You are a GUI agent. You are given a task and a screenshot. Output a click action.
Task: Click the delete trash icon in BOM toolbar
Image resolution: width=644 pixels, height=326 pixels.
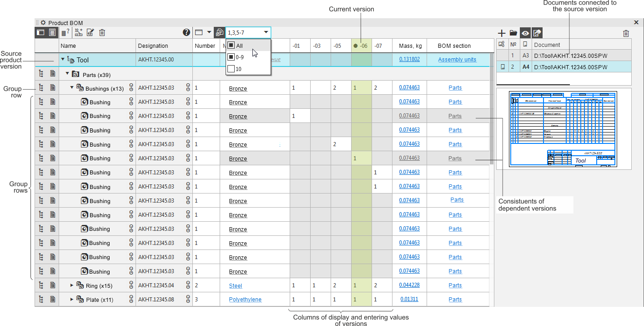[x=102, y=32]
